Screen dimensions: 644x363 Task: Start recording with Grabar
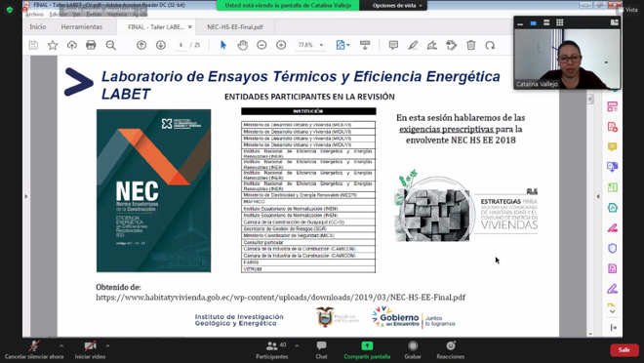[x=413, y=350]
